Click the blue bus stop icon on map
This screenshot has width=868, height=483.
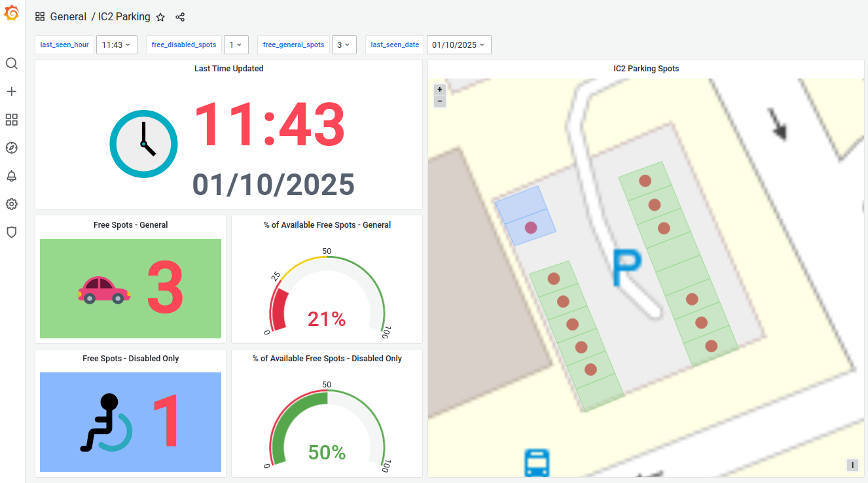537,463
